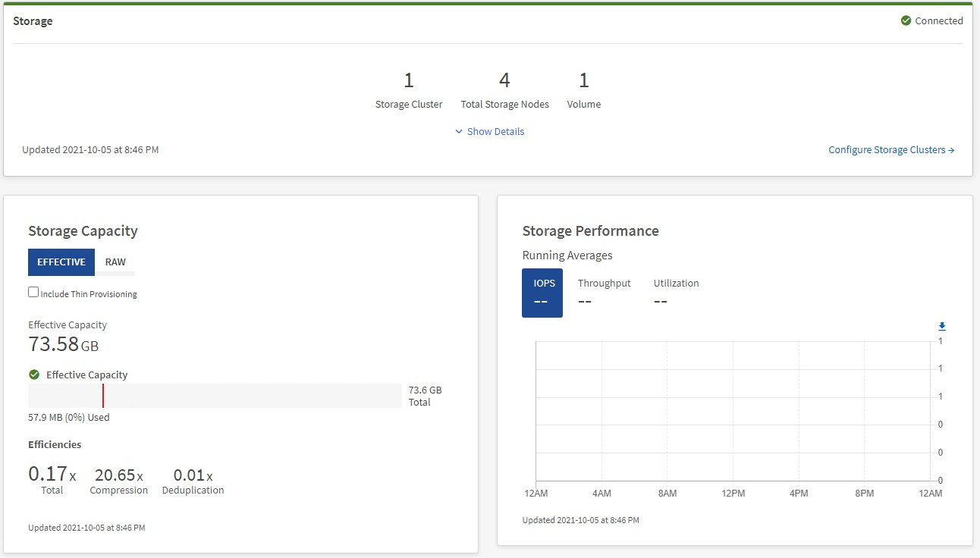Expand Show Details under storage summary

[x=489, y=131]
